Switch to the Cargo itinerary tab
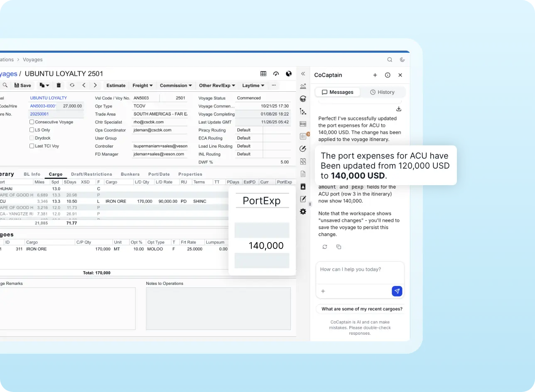 (x=56, y=174)
